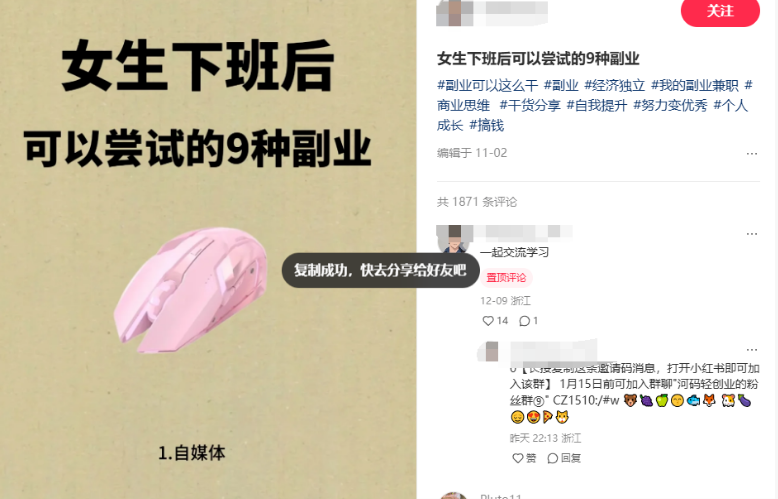Click the 置顶评论 pinned tag
The height and width of the screenshot is (499, 778).
pos(506,277)
